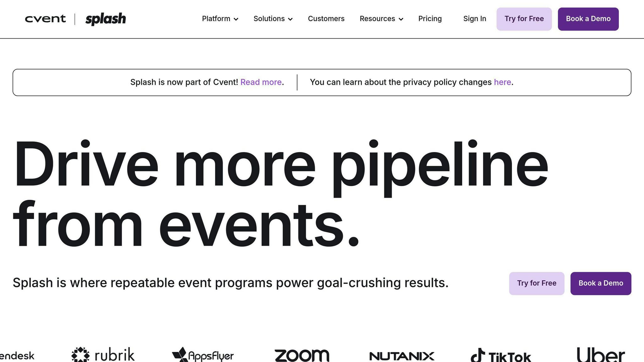Click the AppsFlyer logo

203,355
